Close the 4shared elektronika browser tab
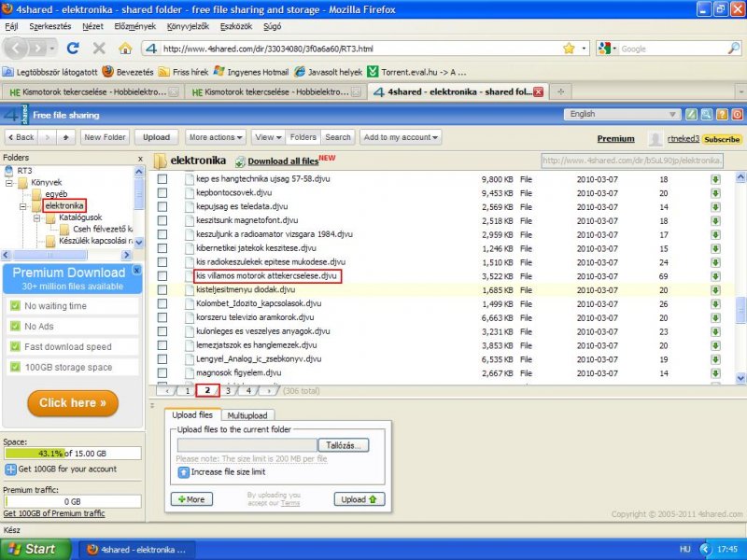 point(539,91)
